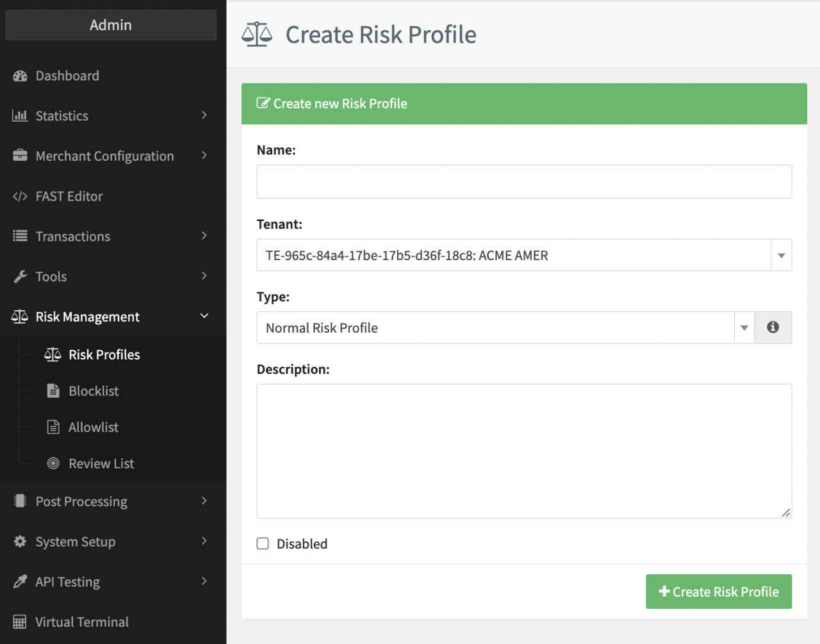820x644 pixels.
Task: Click the Blocklist document icon
Action: click(54, 391)
